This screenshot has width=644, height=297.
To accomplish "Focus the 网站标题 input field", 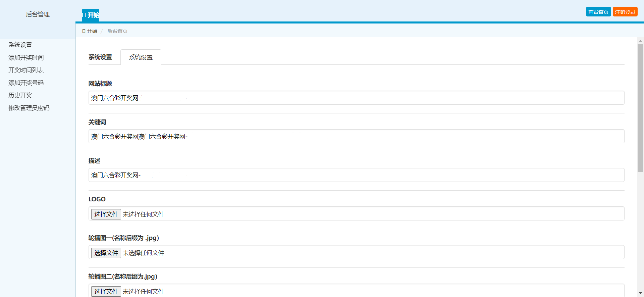I will [356, 98].
